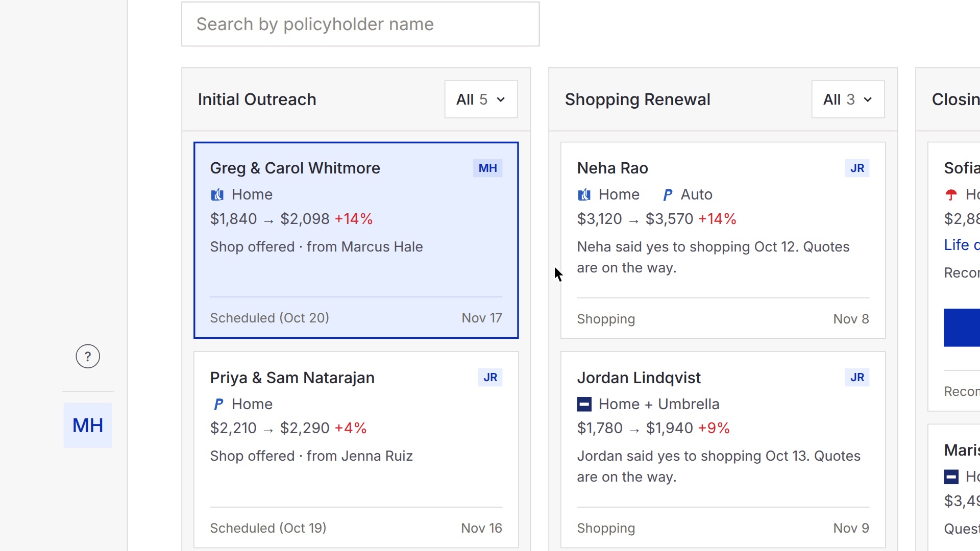Click the Nov 17 due date

point(482,318)
